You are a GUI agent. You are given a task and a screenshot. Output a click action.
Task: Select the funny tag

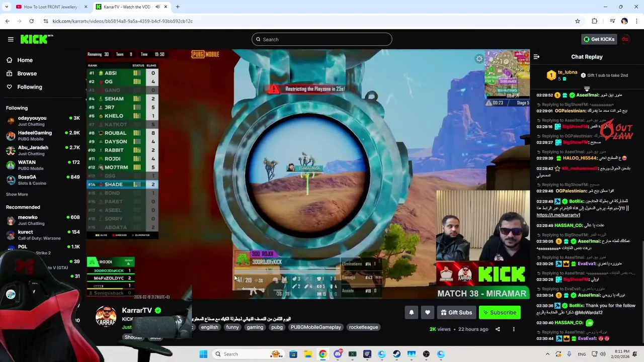pos(232,327)
